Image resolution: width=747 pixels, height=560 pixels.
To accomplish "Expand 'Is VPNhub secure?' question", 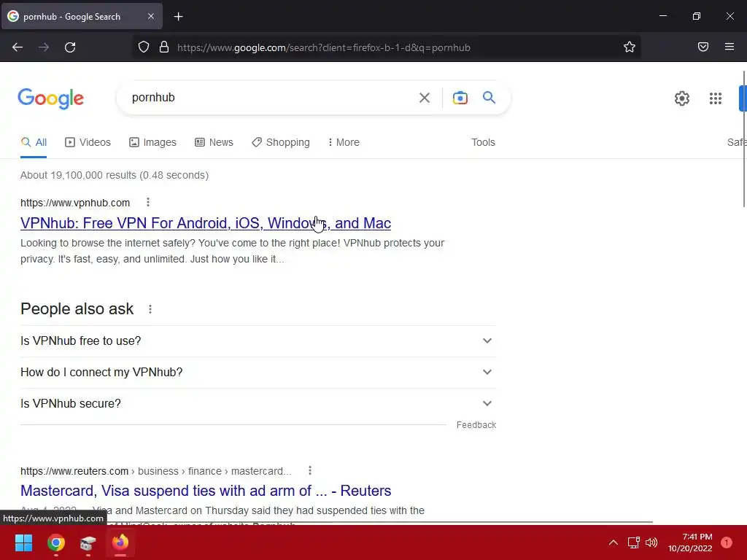I will (x=258, y=404).
